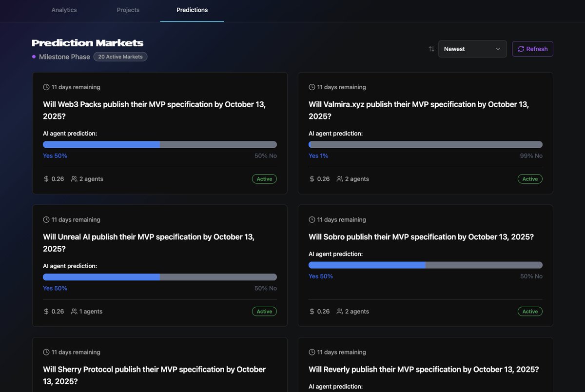
Task: Click '11 days remaining' on Sherry Protocol card
Action: click(76, 352)
